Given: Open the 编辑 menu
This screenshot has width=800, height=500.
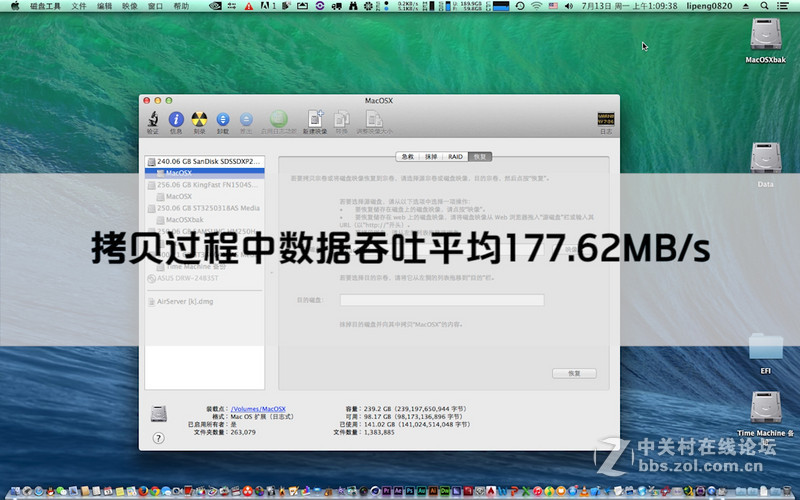Looking at the screenshot, I should pos(104,6).
